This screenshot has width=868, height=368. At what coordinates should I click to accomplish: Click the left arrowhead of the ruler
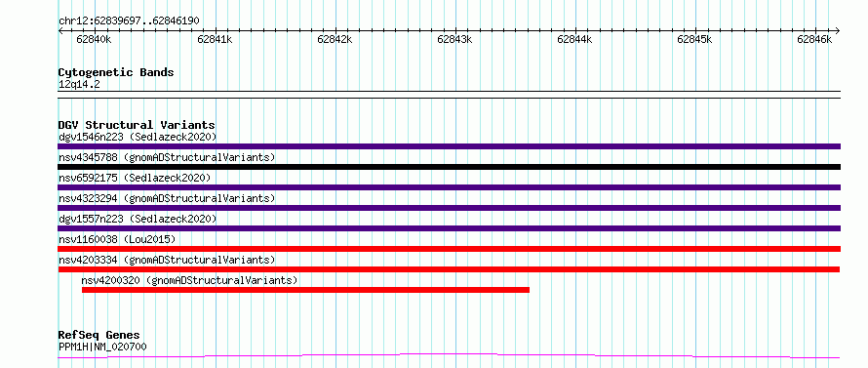60,30
